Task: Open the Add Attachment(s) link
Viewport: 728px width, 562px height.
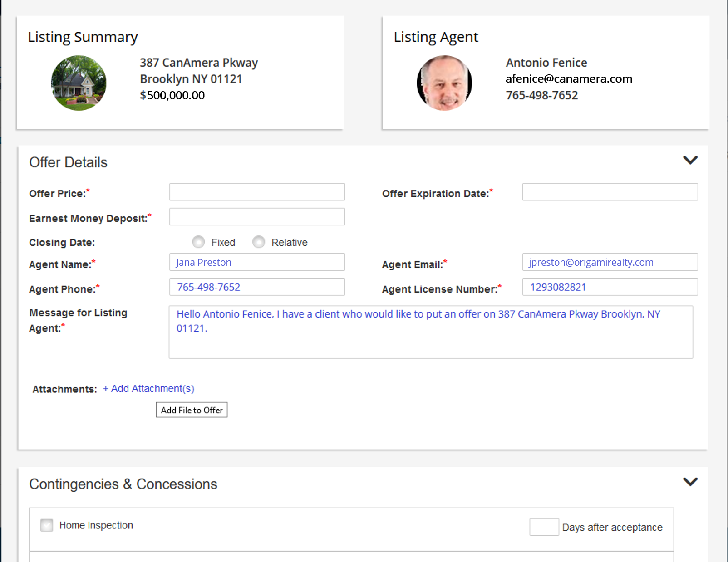Action: 148,388
